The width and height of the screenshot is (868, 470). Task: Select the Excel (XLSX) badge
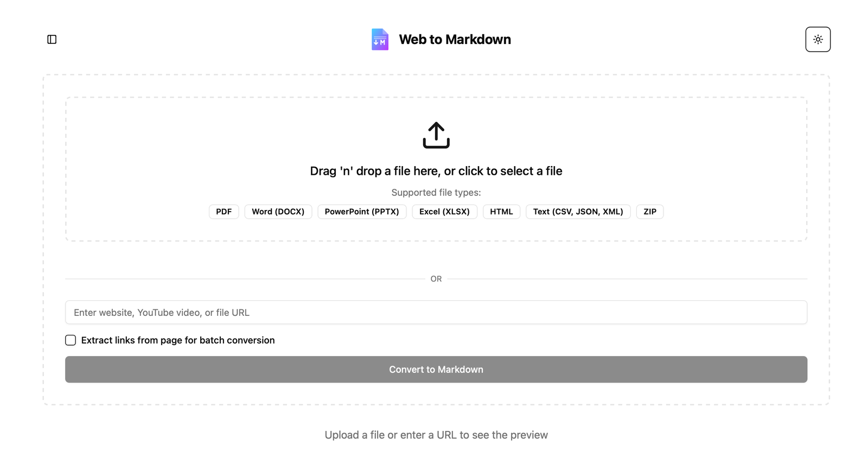pyautogui.click(x=444, y=212)
